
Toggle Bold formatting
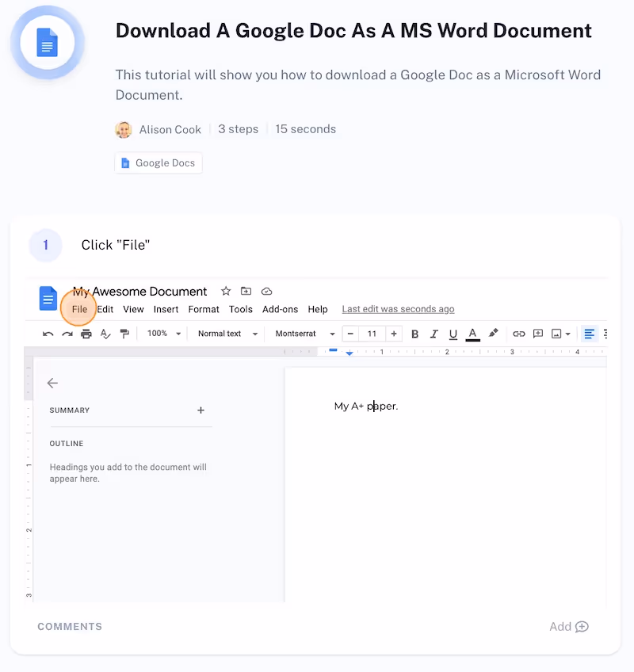(414, 334)
